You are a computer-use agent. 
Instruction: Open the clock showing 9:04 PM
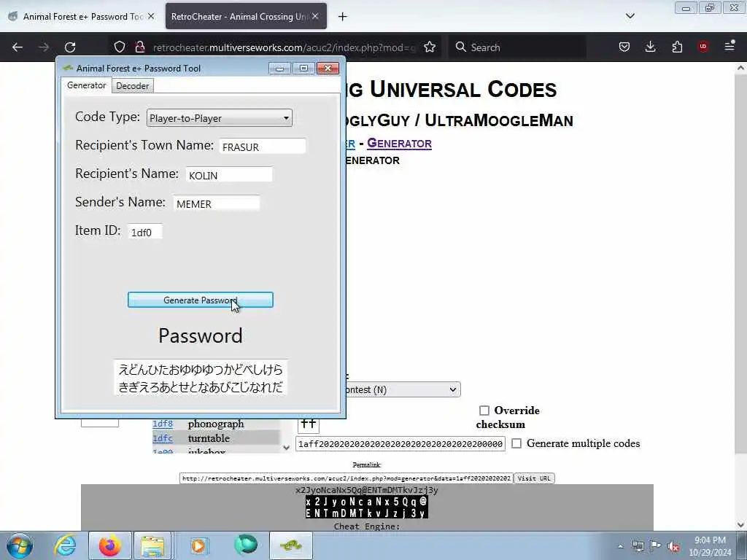(710, 546)
